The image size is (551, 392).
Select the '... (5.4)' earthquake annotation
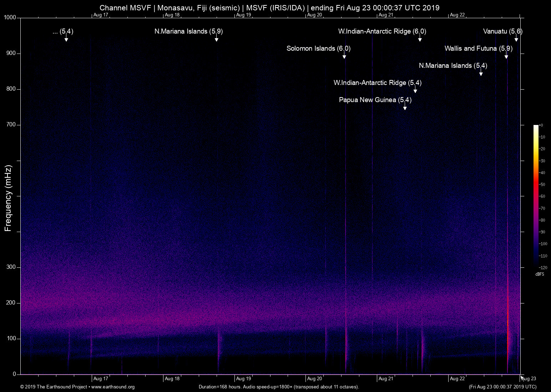63,31
